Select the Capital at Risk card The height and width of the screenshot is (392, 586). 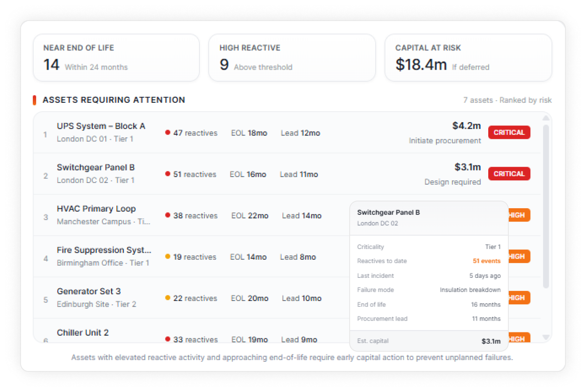(468, 58)
